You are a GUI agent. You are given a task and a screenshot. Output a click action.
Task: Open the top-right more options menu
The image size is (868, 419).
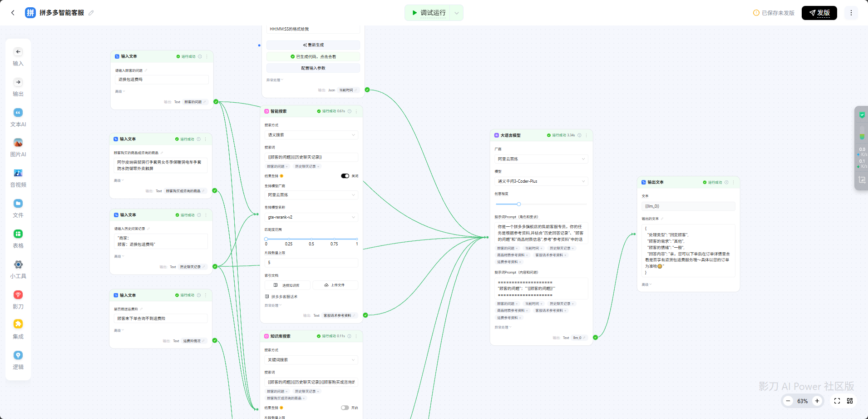click(x=851, y=13)
